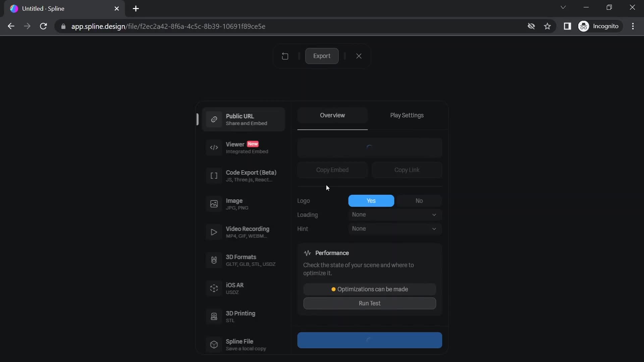
Task: Set Logo option to No
Action: pyautogui.click(x=419, y=201)
